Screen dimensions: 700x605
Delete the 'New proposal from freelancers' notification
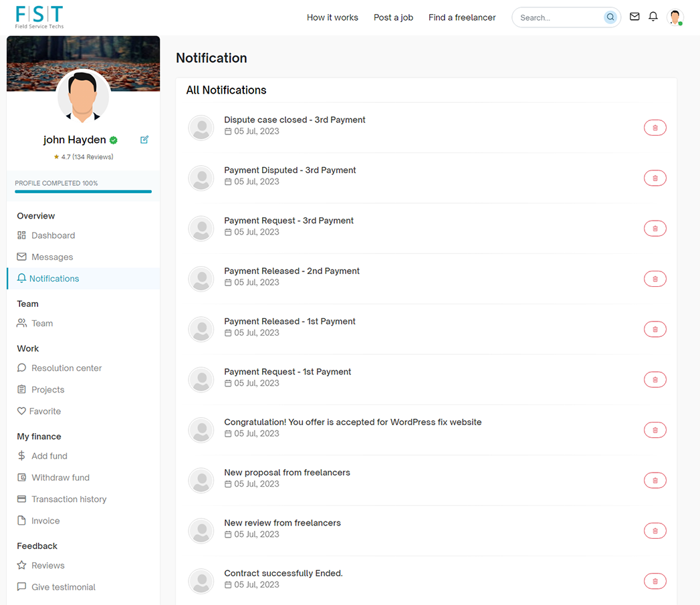pos(655,480)
